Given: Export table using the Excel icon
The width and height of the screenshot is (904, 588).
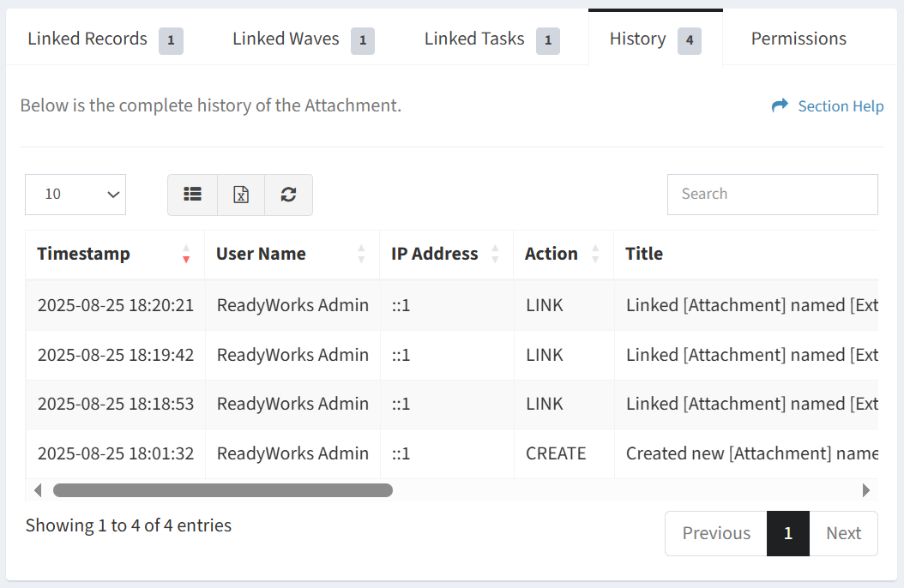Looking at the screenshot, I should 241,195.
